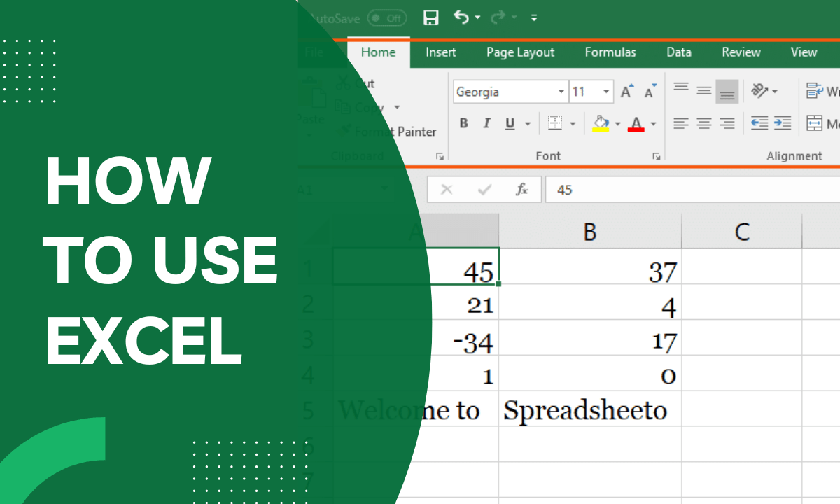The image size is (840, 504).
Task: Select the column B header
Action: tap(590, 231)
